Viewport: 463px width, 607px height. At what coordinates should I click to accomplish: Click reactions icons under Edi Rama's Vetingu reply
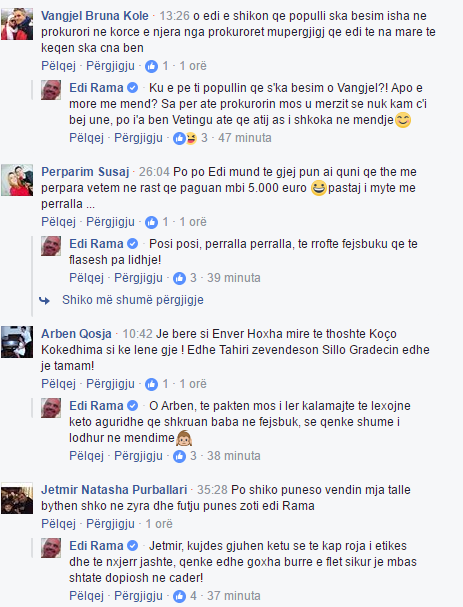click(185, 138)
